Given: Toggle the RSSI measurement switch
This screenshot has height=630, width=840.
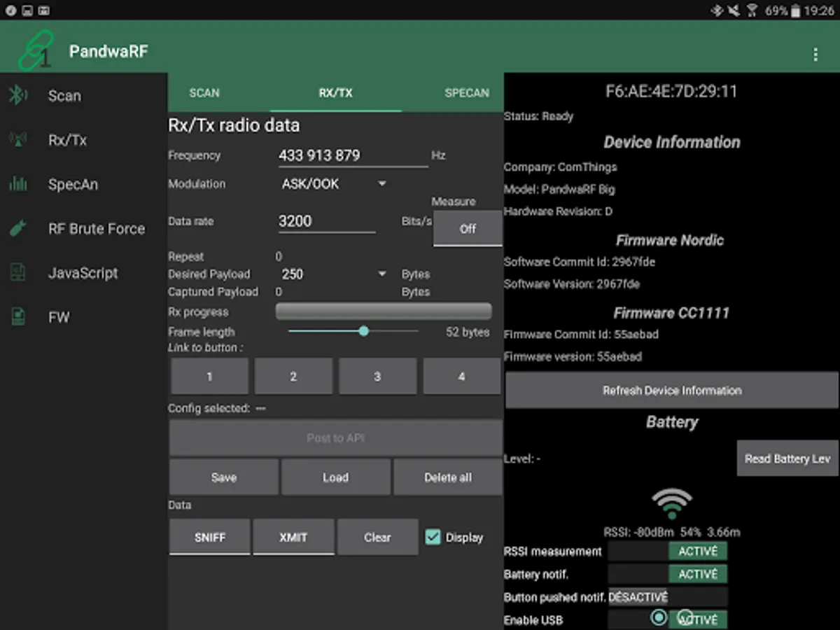Looking at the screenshot, I should [667, 551].
